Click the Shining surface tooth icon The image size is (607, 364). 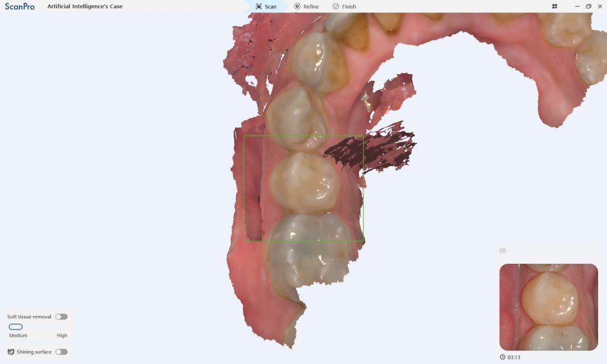[x=11, y=352]
